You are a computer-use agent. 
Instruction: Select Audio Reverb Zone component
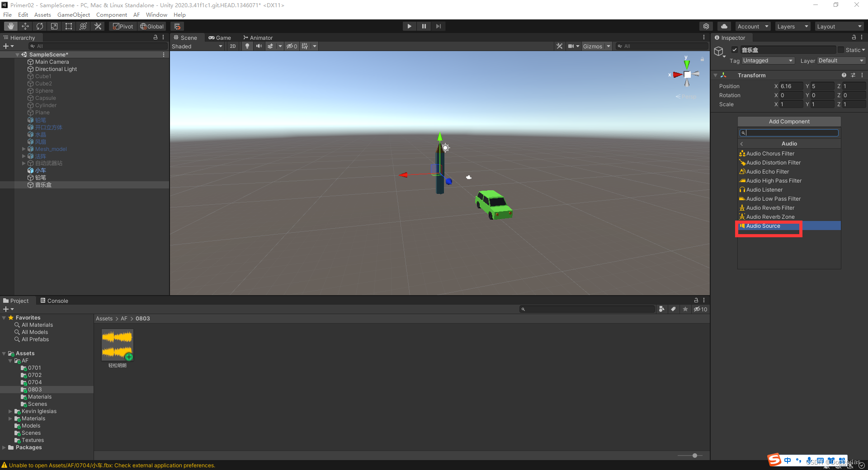click(789, 217)
